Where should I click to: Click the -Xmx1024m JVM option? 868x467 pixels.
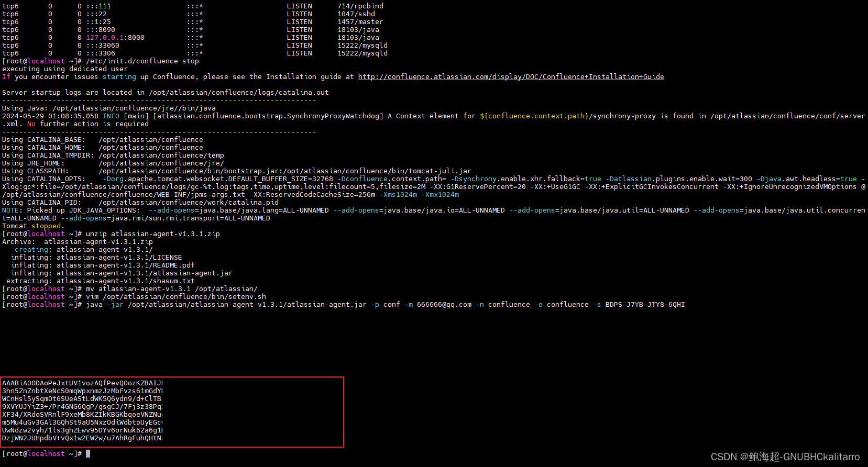click(x=440, y=195)
